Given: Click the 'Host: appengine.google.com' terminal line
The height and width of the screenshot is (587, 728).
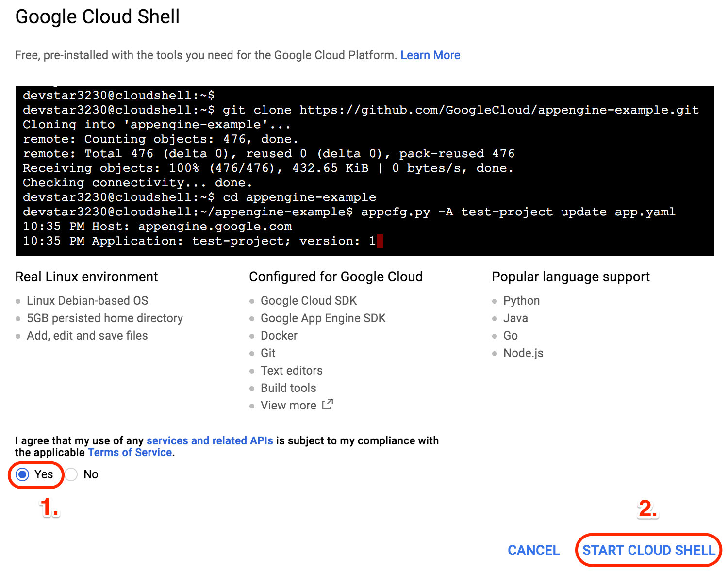Looking at the screenshot, I should click(x=157, y=227).
